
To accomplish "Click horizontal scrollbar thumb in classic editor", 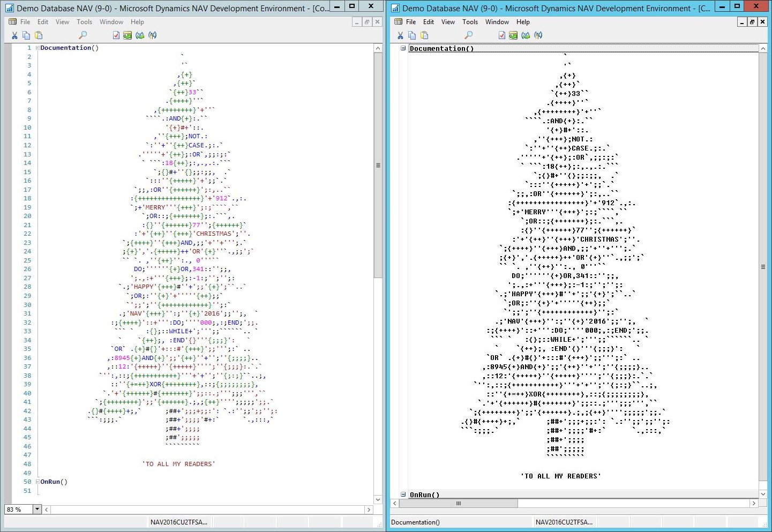I will 459,503.
